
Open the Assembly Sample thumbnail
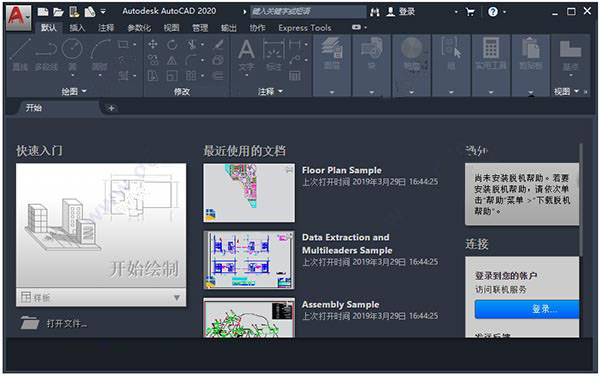pyautogui.click(x=249, y=317)
